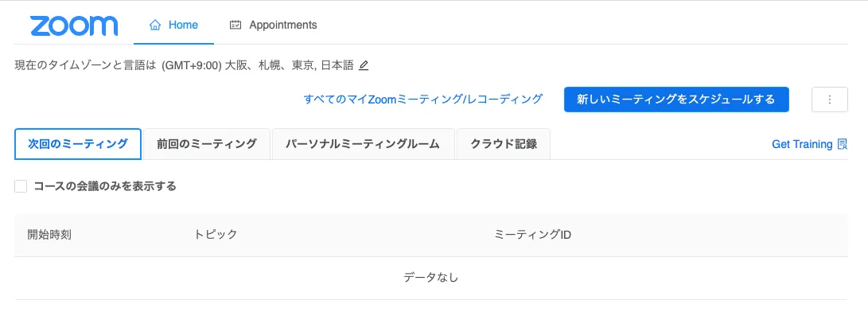This screenshot has height=312, width=868.
Task: Click the Get Training certificate icon
Action: [843, 144]
